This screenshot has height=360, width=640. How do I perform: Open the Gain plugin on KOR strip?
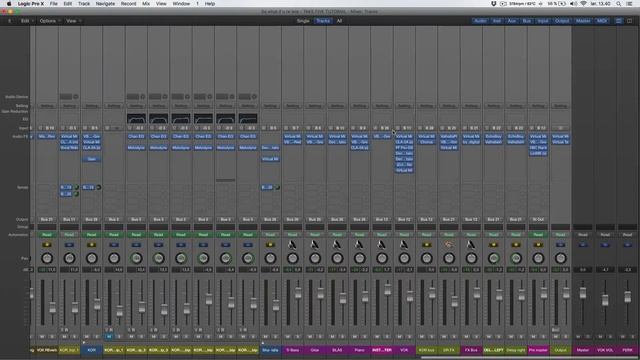coord(91,159)
